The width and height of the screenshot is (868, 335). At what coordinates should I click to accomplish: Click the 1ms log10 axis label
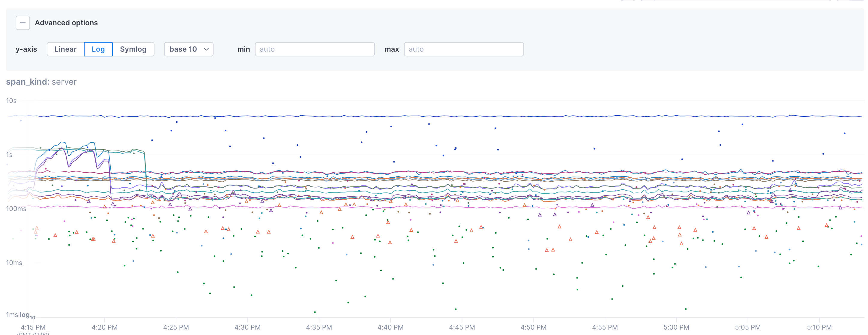pyautogui.click(x=20, y=315)
